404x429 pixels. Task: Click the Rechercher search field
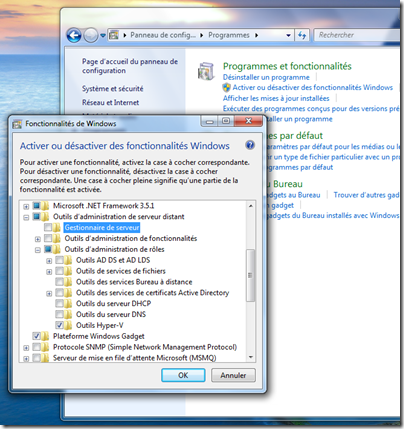click(358, 35)
